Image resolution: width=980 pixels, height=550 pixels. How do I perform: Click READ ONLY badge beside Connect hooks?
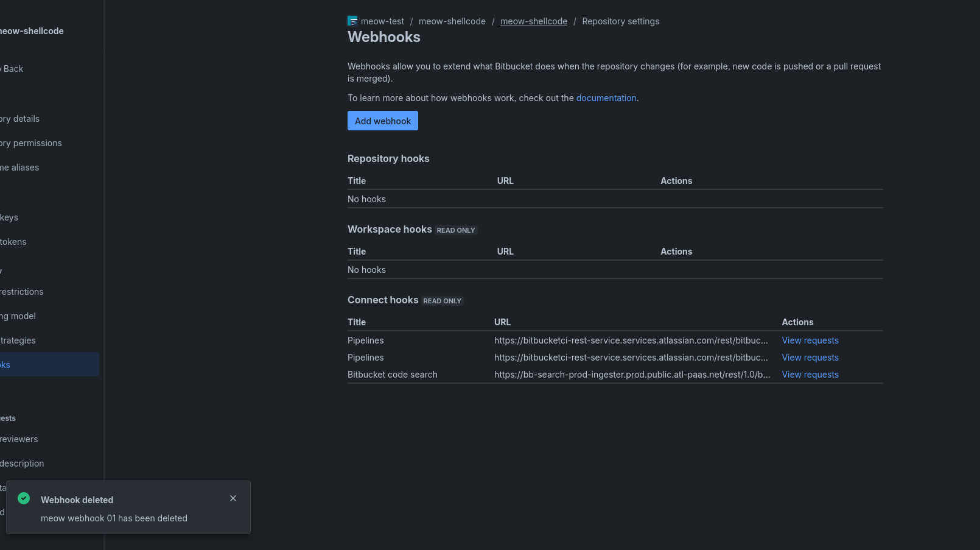[443, 301]
